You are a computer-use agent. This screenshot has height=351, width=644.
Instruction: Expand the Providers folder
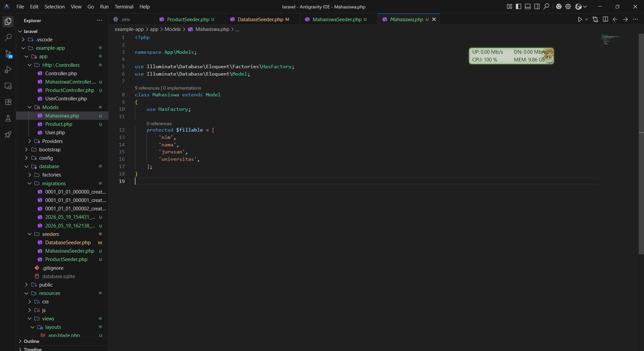62,141
